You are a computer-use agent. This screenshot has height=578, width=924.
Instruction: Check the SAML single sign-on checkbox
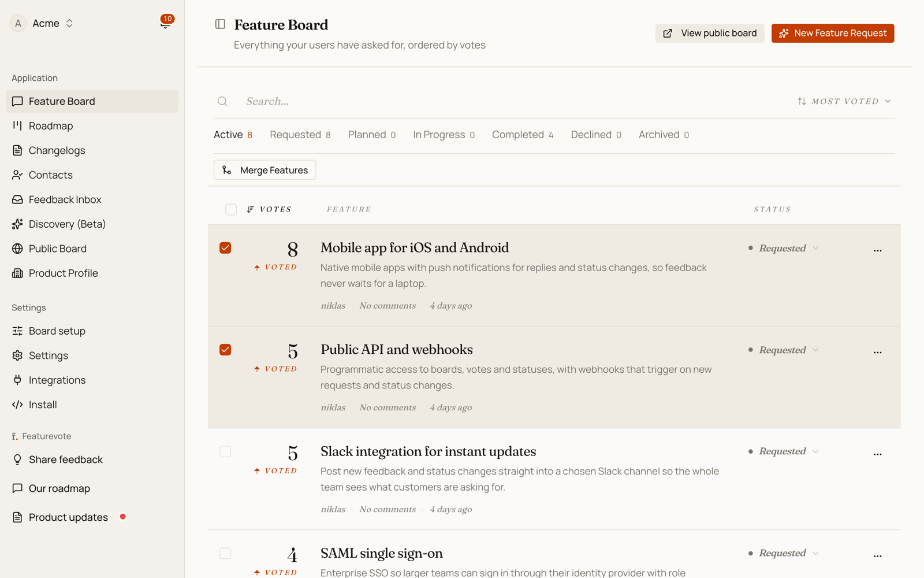click(x=225, y=553)
